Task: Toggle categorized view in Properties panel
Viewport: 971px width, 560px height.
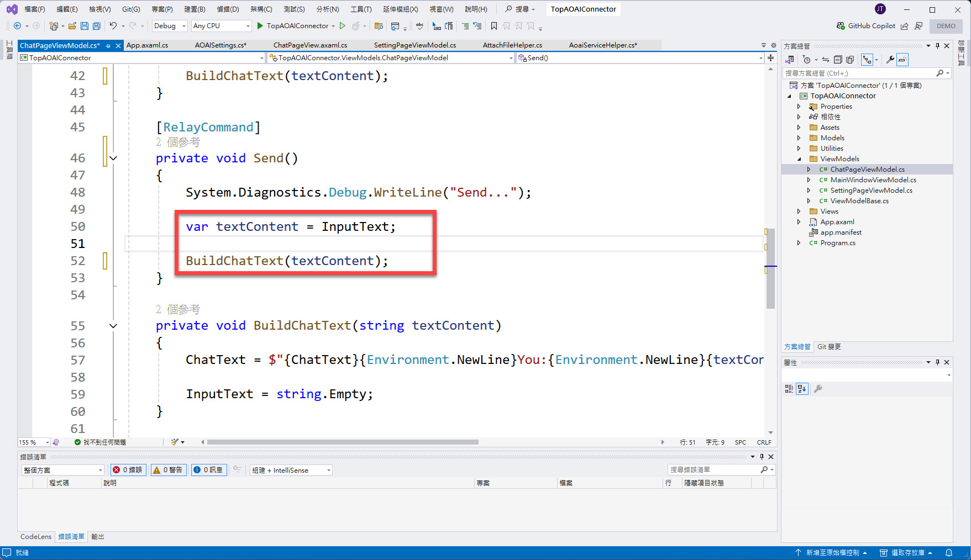Action: coord(789,389)
